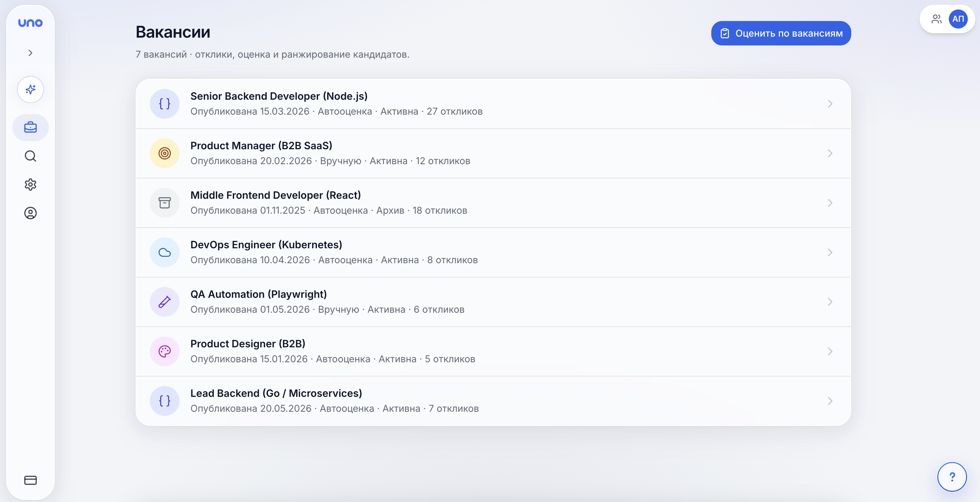The width and height of the screenshot is (980, 502).
Task: Click the palette icon of Product Designer
Action: coord(164,351)
